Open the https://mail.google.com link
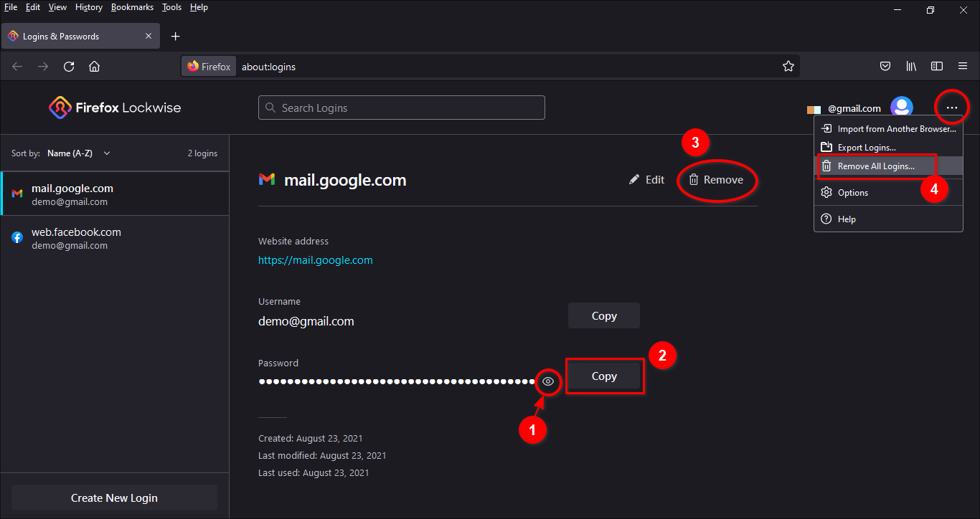Screen dimensions: 980x519 tap(316, 260)
